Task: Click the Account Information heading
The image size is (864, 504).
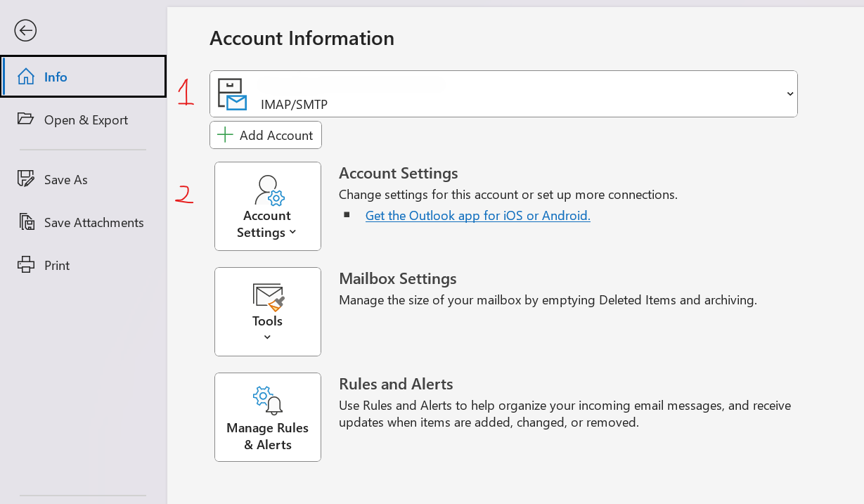Action: click(x=302, y=38)
